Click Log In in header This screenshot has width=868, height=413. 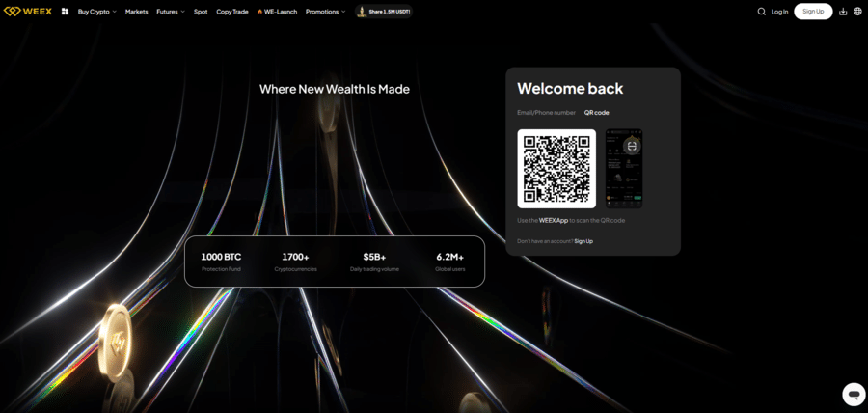click(779, 11)
